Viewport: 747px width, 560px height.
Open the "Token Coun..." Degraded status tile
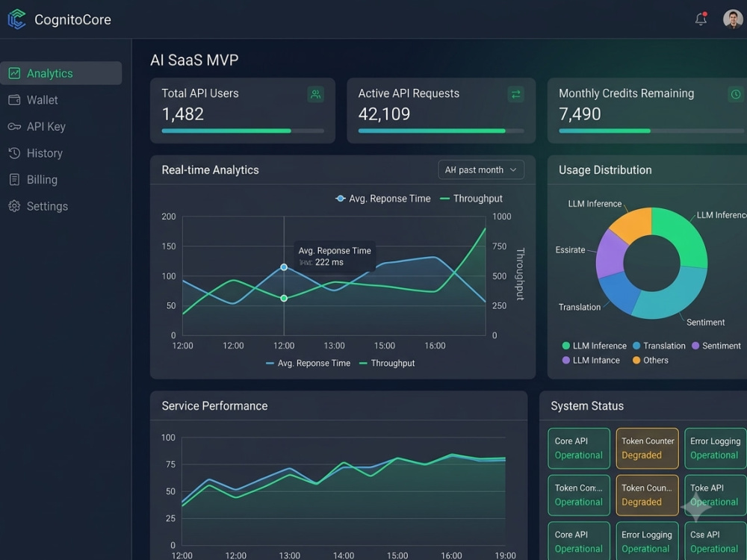click(648, 495)
